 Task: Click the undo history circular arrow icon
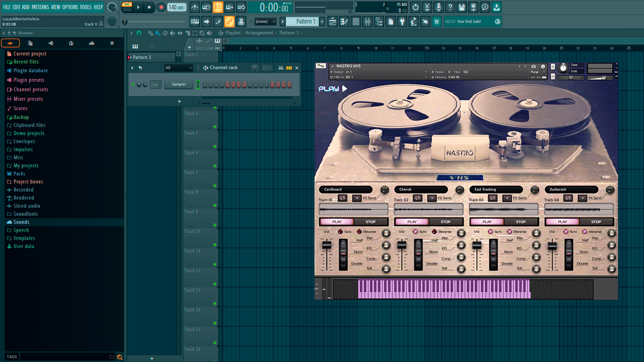pos(415,7)
